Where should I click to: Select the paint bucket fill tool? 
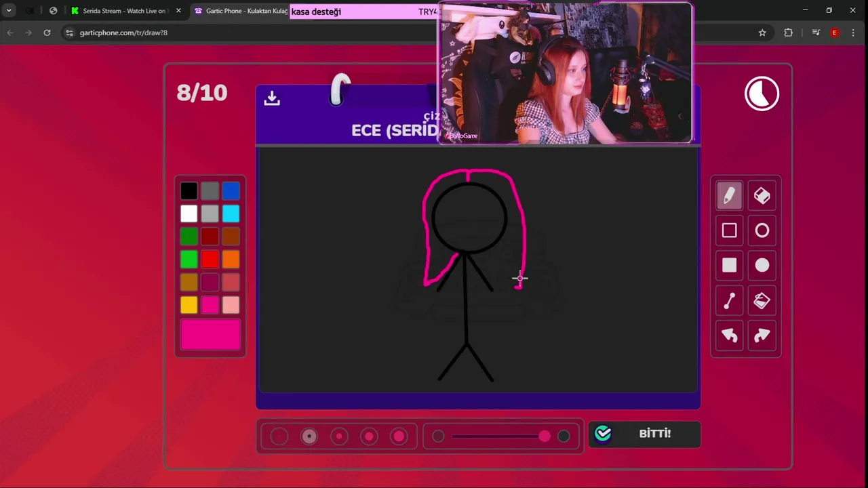pos(762,300)
